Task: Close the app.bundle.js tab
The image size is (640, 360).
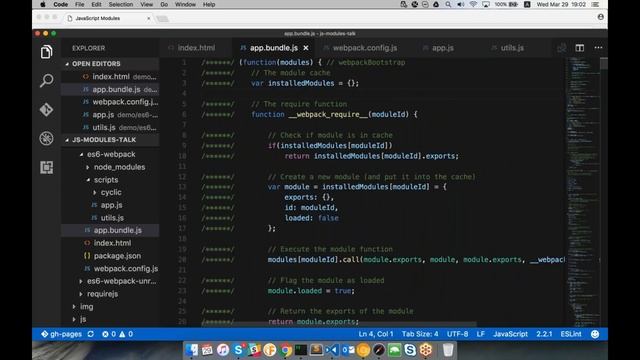Action: coord(306,48)
